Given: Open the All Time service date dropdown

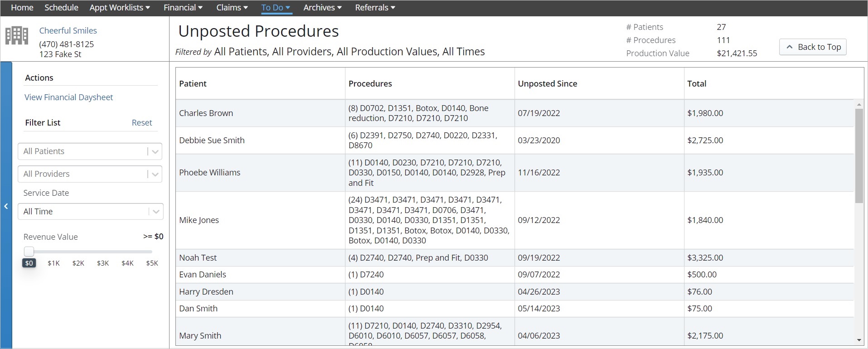Looking at the screenshot, I should [90, 212].
